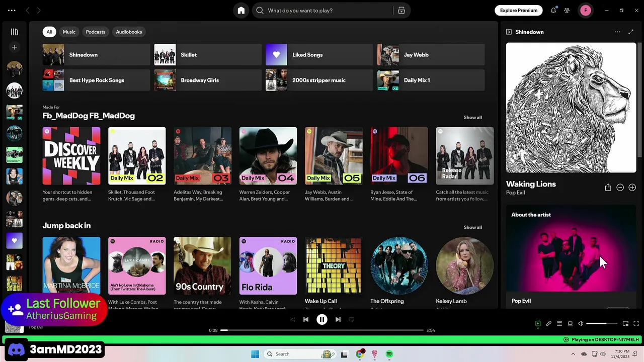Toggle shuffle playback

[292, 319]
